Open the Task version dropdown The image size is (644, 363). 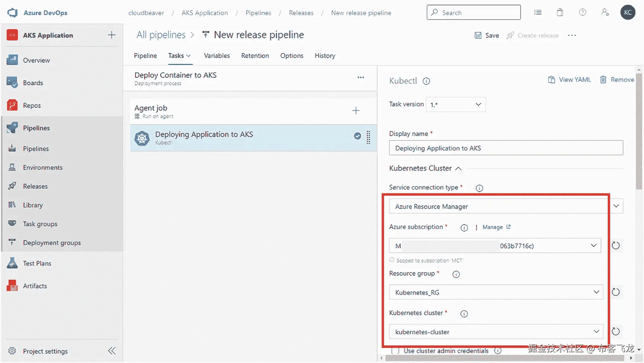(x=456, y=105)
